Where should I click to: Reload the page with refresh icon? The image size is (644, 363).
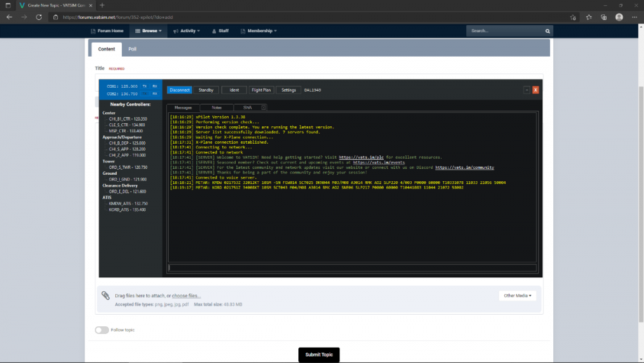click(x=39, y=17)
